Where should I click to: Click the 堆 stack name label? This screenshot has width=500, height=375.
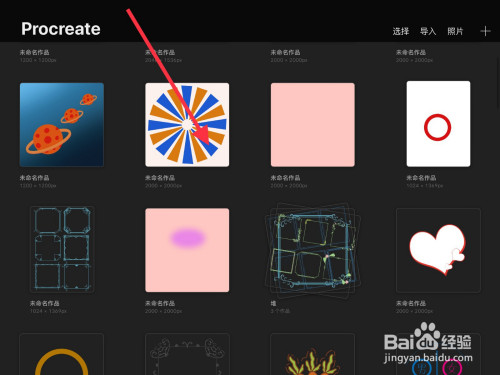(x=273, y=303)
